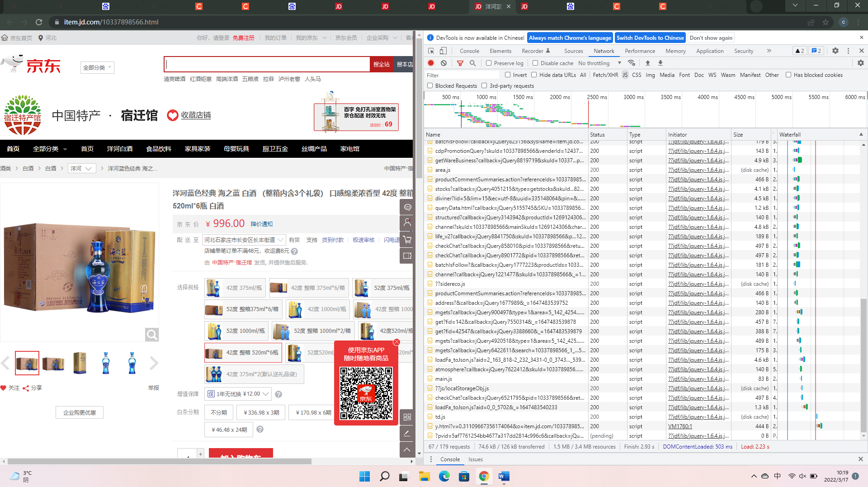This screenshot has height=487, width=868.
Task: Open the 1年无忧换 warranty dropdown
Action: pyautogui.click(x=238, y=394)
